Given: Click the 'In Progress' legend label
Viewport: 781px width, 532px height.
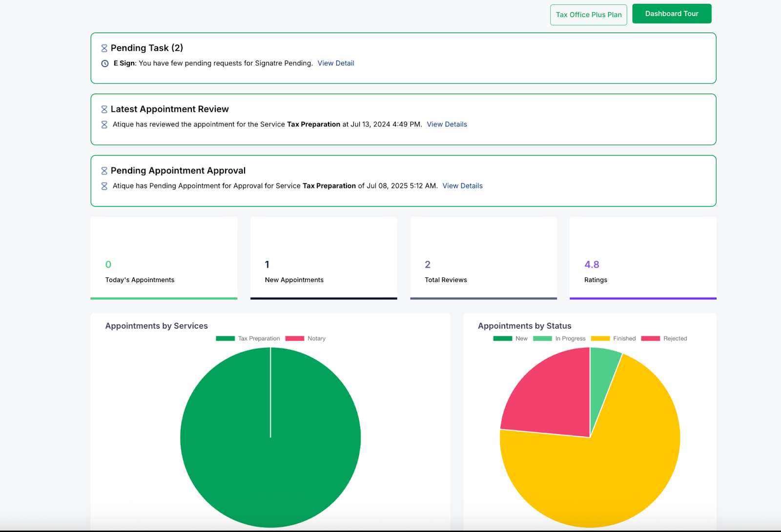Looking at the screenshot, I should [570, 338].
